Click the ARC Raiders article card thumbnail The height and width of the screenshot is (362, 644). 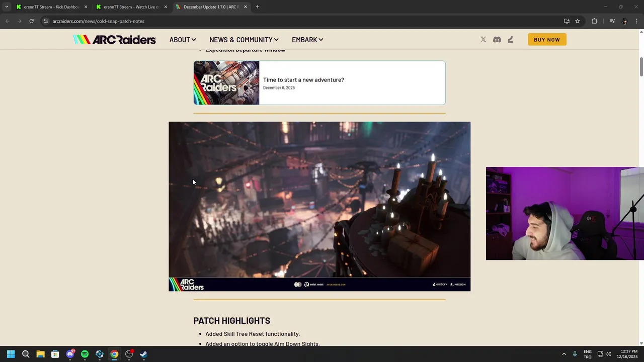point(226,83)
